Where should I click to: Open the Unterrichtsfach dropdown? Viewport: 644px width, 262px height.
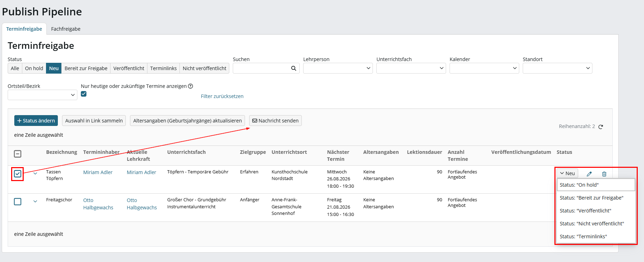coord(411,68)
